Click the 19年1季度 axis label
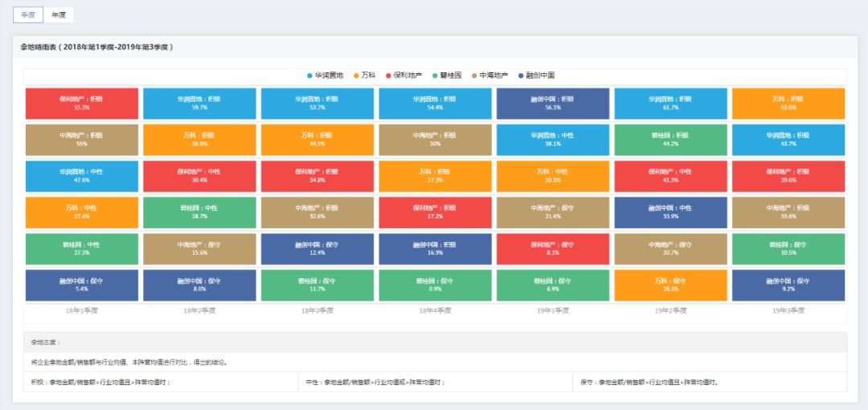 point(553,311)
